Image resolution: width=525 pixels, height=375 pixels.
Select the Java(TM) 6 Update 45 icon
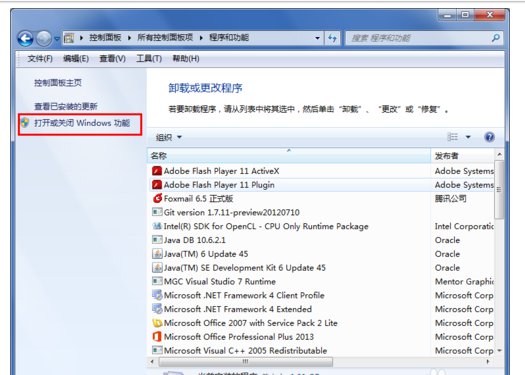157,254
